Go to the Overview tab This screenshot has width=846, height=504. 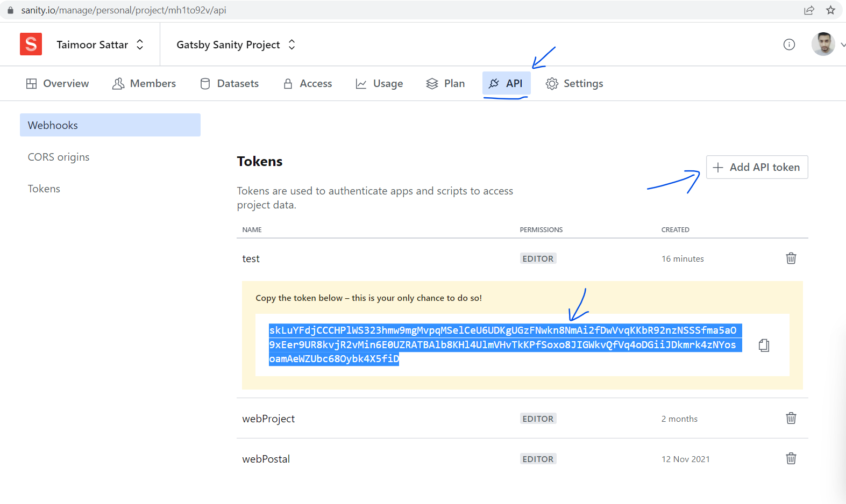pyautogui.click(x=58, y=83)
